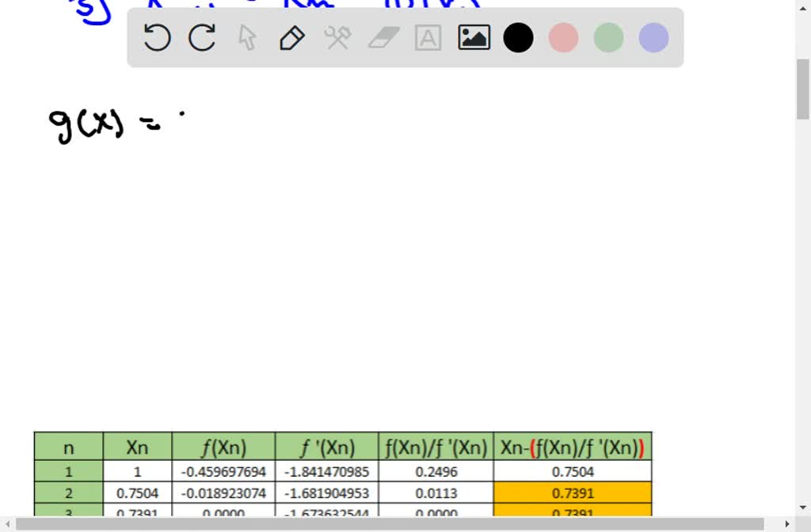The image size is (811, 532).
Task: Redo the last action
Action: pos(202,38)
